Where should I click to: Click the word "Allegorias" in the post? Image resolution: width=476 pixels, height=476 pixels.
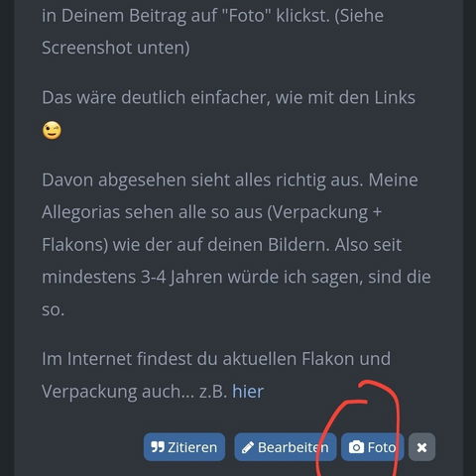coord(80,212)
